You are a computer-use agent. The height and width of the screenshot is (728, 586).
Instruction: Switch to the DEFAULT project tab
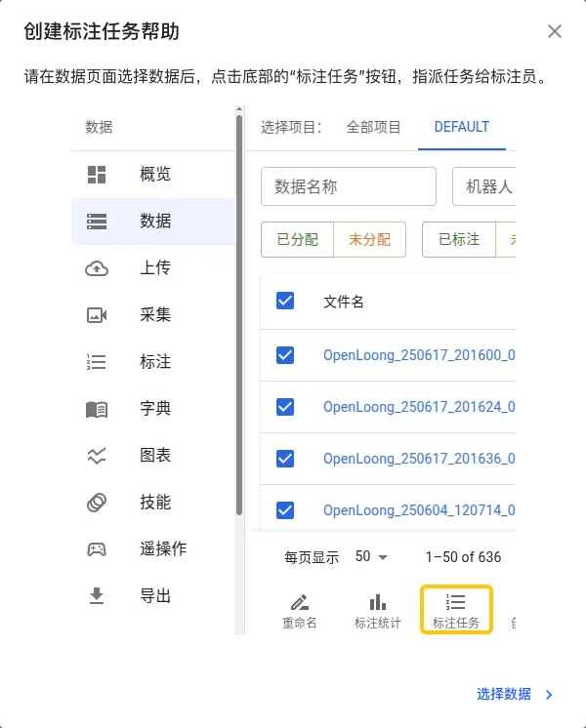(x=462, y=127)
